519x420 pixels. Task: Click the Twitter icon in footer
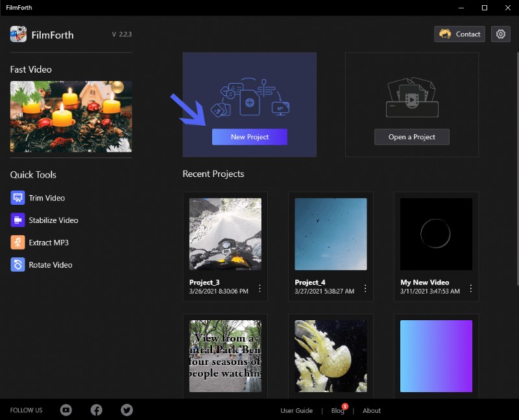[x=127, y=410]
